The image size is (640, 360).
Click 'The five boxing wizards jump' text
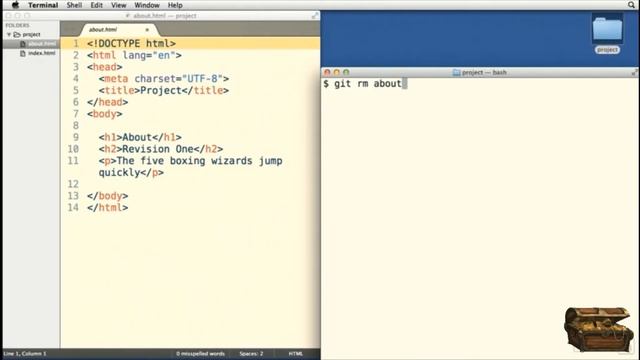click(x=199, y=161)
